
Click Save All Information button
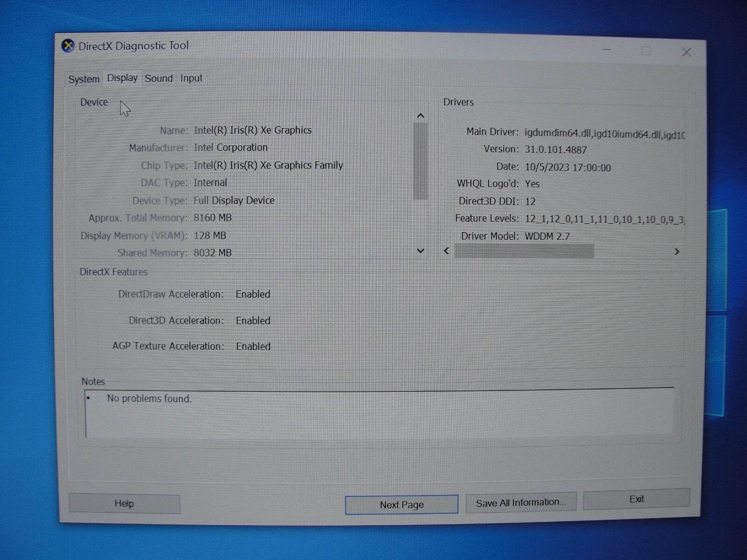click(x=521, y=503)
